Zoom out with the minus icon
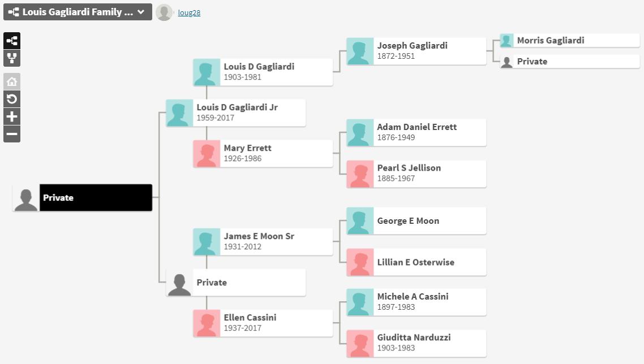This screenshot has height=364, width=644. (x=12, y=134)
